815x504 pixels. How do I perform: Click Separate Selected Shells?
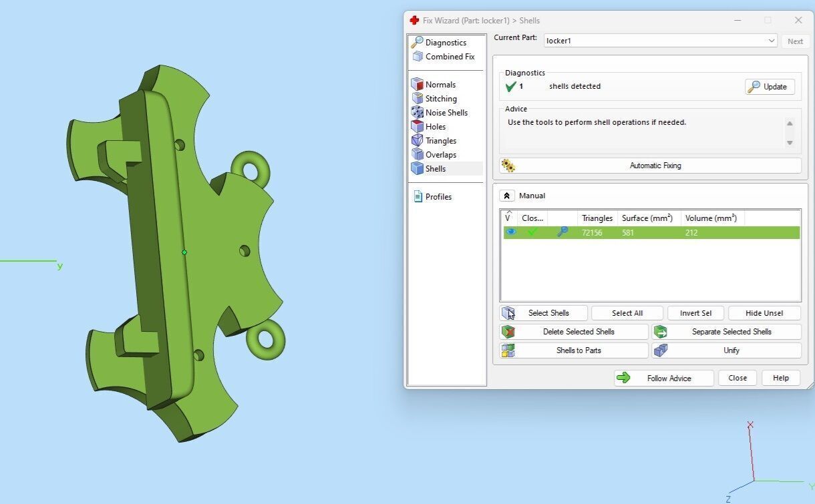[727, 332]
